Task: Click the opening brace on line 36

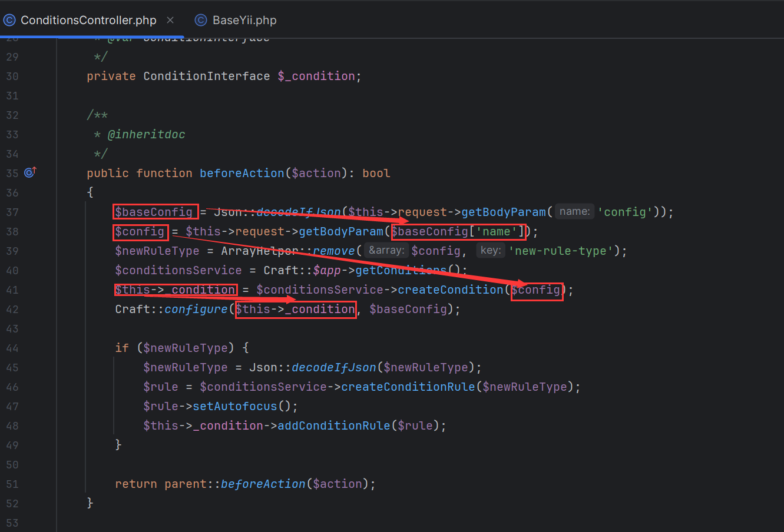Action: coord(90,192)
